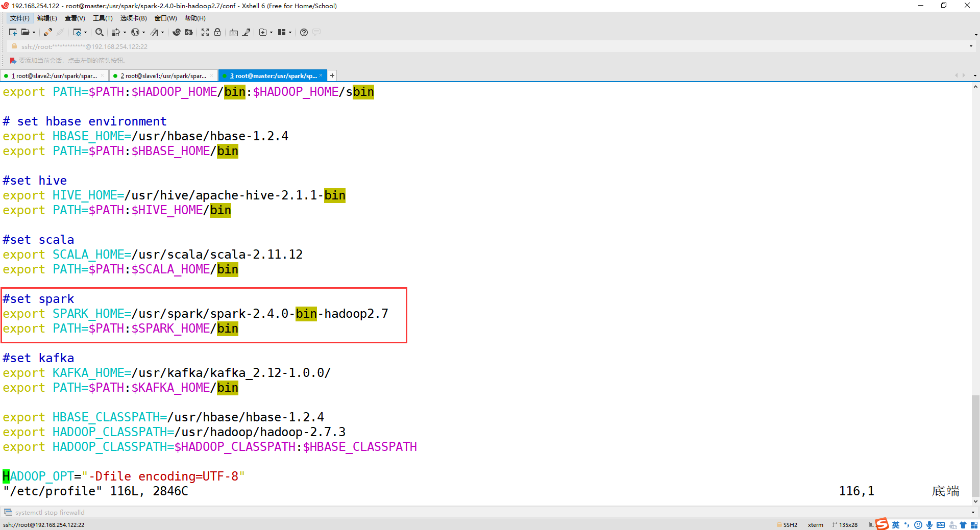
Task: Click the 135x28 terminal size status
Action: pyautogui.click(x=845, y=524)
